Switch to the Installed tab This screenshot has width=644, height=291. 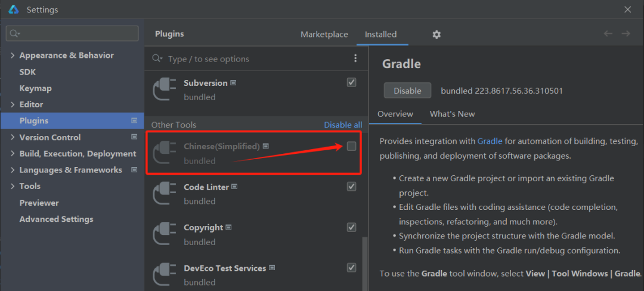pos(380,35)
